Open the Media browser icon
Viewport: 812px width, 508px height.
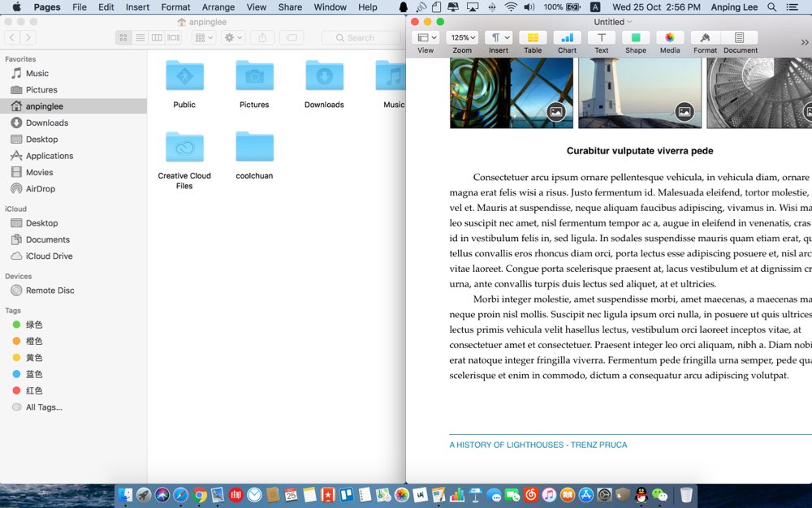670,38
